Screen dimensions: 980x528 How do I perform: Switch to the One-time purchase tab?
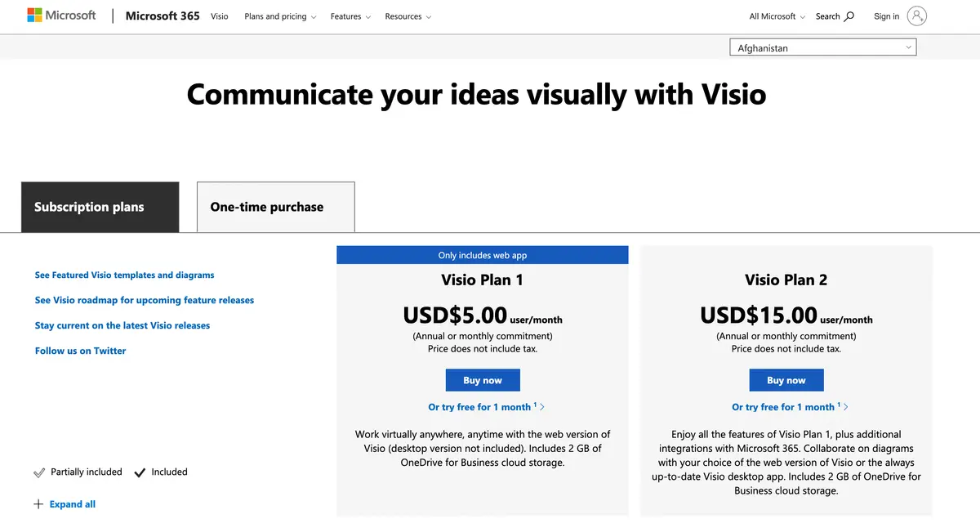[276, 207]
